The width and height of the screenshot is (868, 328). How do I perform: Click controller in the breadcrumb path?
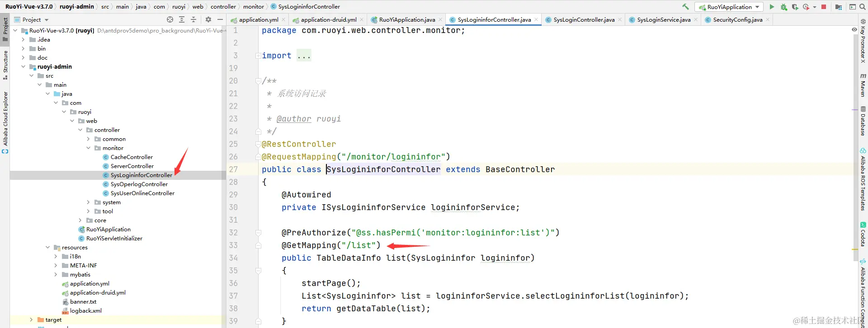coord(223,7)
